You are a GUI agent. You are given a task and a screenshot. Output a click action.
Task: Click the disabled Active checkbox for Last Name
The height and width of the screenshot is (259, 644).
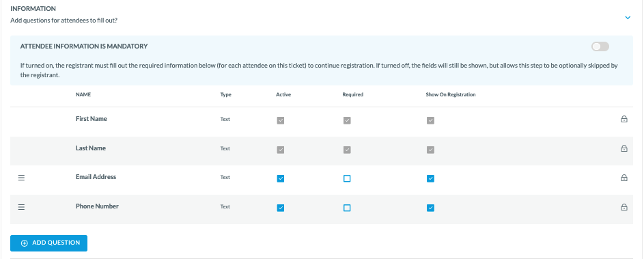[x=281, y=150]
